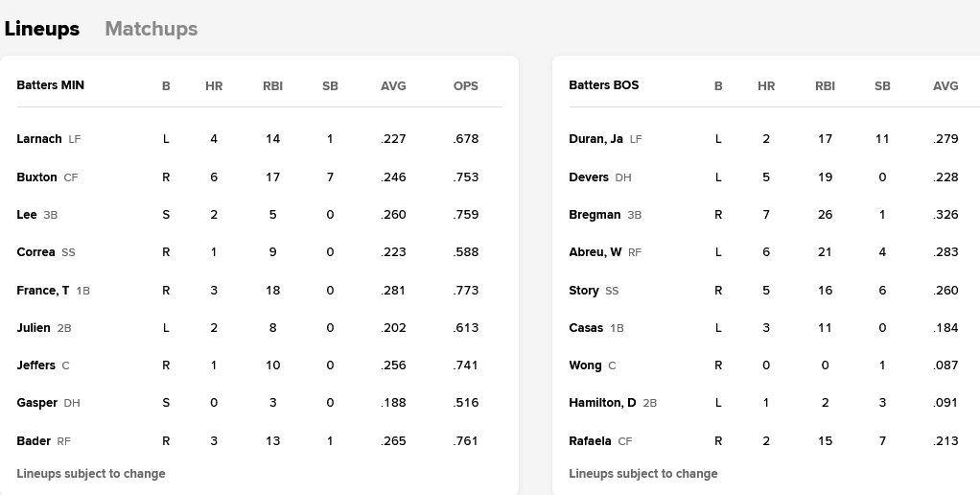Open Rafaela's player page
Image resolution: width=980 pixels, height=495 pixels.
[590, 441]
